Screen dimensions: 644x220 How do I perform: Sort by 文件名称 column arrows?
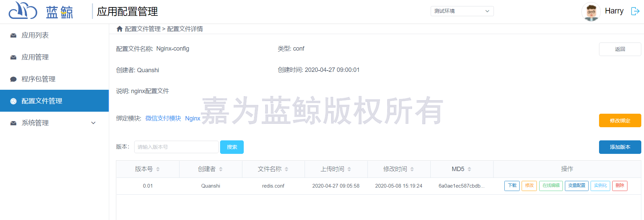pyautogui.click(x=286, y=169)
